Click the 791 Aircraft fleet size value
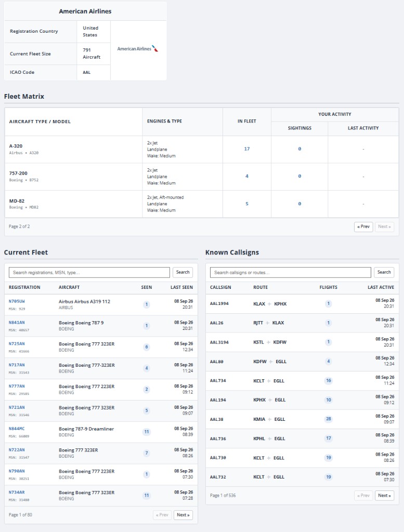This screenshot has height=532, width=404. (x=92, y=54)
